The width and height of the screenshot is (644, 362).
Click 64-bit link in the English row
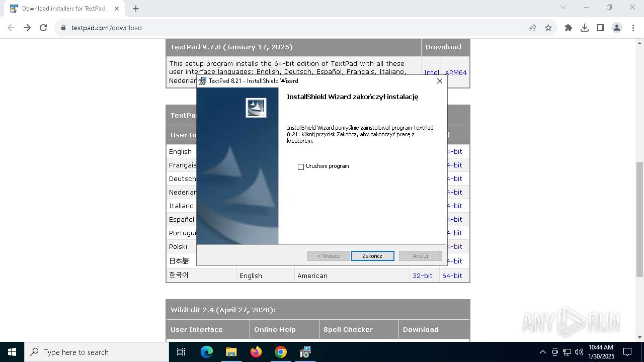[454, 151]
